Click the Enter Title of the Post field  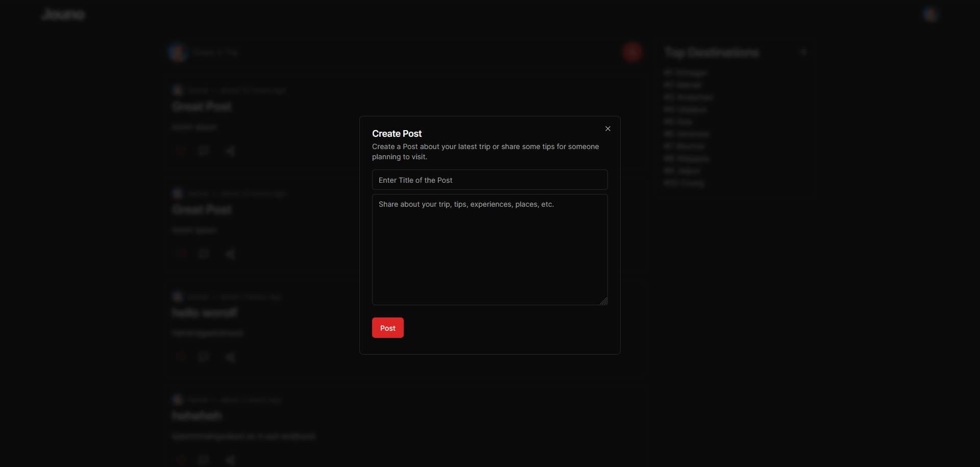pos(489,180)
